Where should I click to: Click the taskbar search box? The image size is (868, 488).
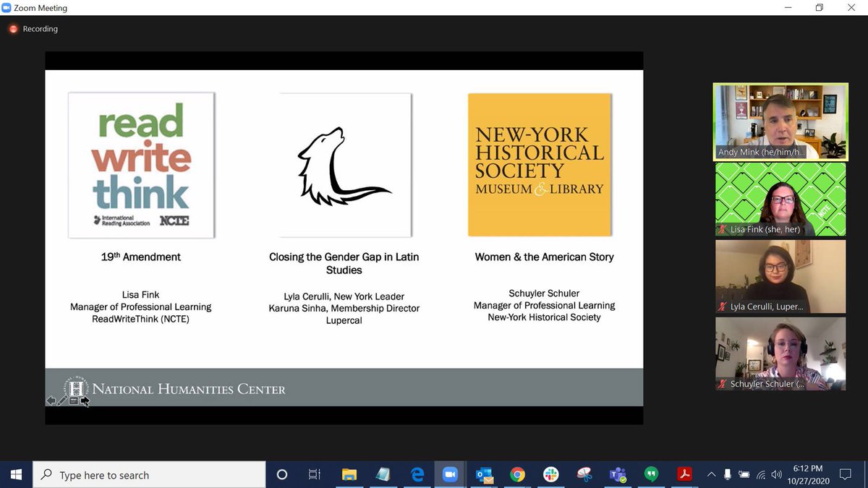click(x=149, y=475)
